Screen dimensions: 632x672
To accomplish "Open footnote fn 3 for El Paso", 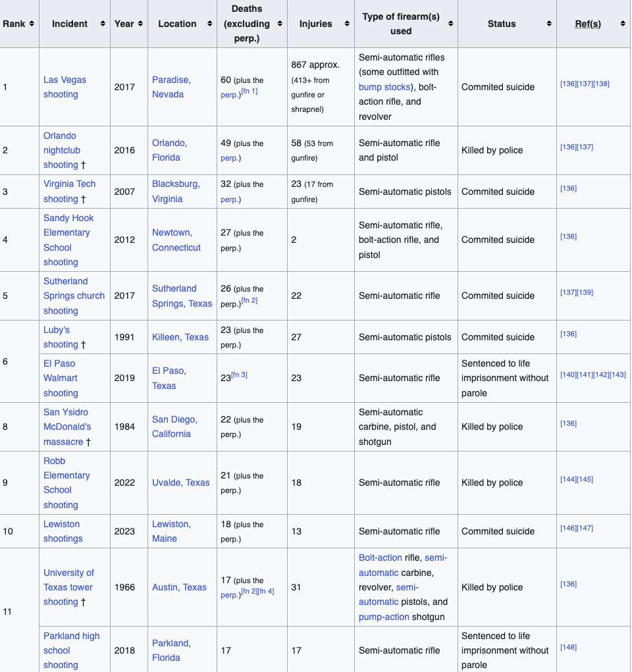I will pyautogui.click(x=239, y=375).
